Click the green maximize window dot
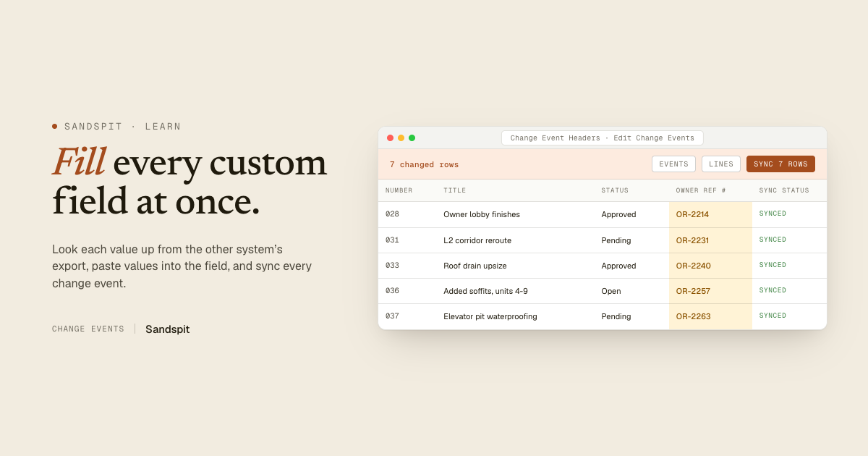The height and width of the screenshot is (456, 868). [x=412, y=138]
